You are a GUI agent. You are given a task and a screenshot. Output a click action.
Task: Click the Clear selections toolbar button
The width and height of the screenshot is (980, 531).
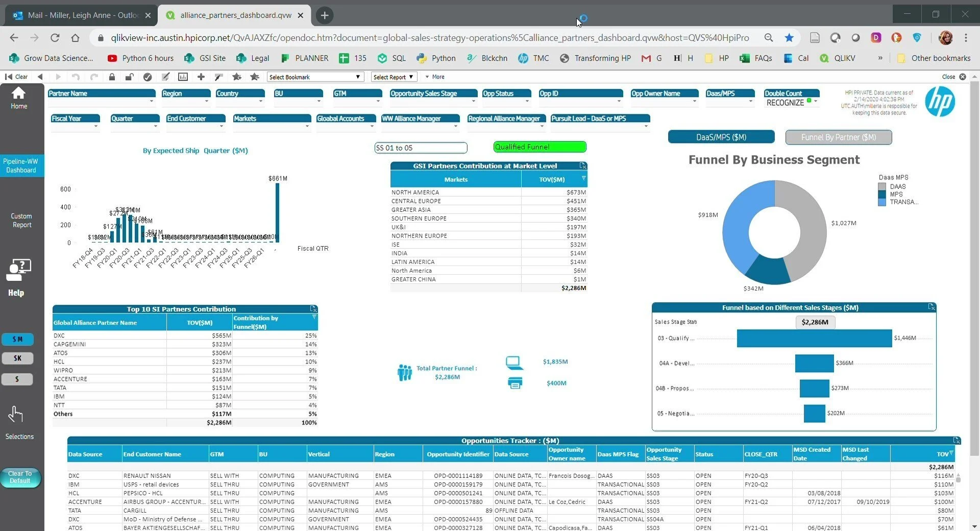16,77
